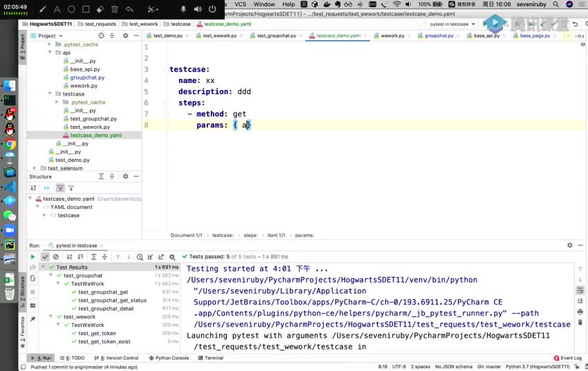588x371 pixels.
Task: Click the undo arrow in recording overlay
Action: (129, 9)
